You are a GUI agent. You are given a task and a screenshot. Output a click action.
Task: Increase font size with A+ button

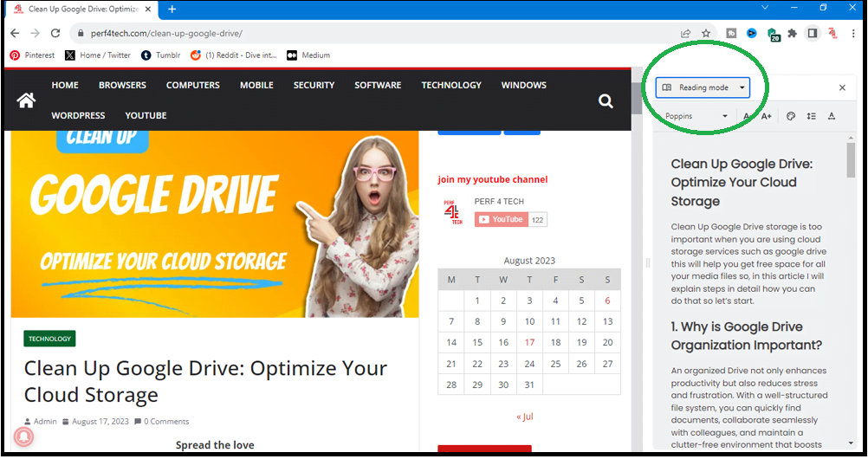(766, 116)
